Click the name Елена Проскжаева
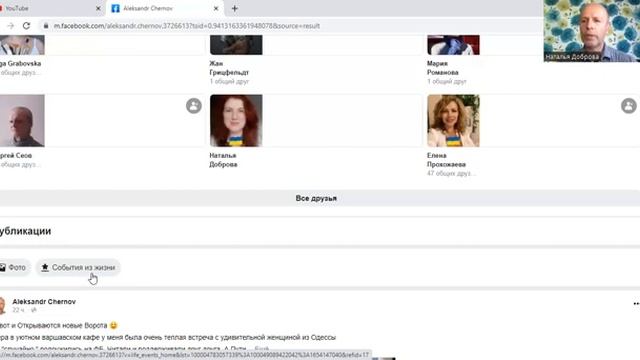 coord(446,160)
